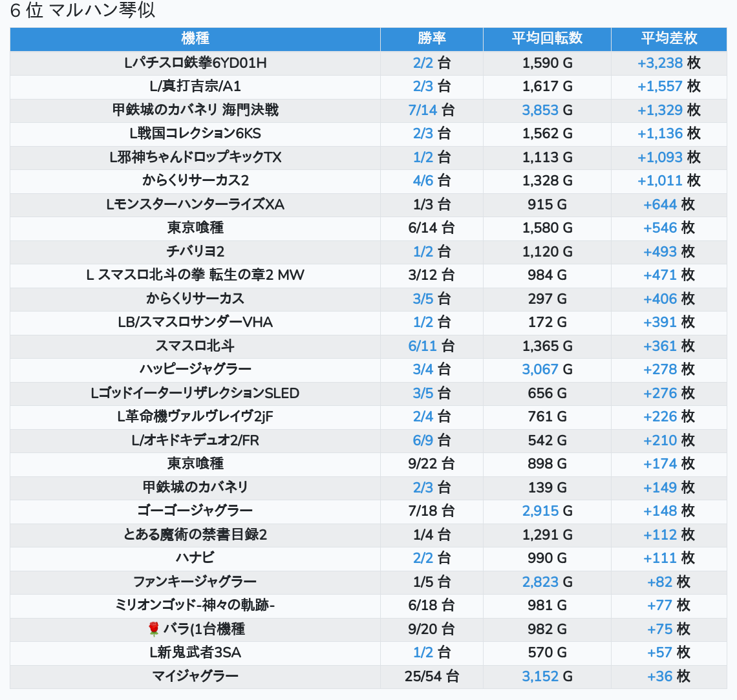The image size is (737, 700).
Task: Select the ハッピージャグラー row name
Action: pyautogui.click(x=195, y=369)
